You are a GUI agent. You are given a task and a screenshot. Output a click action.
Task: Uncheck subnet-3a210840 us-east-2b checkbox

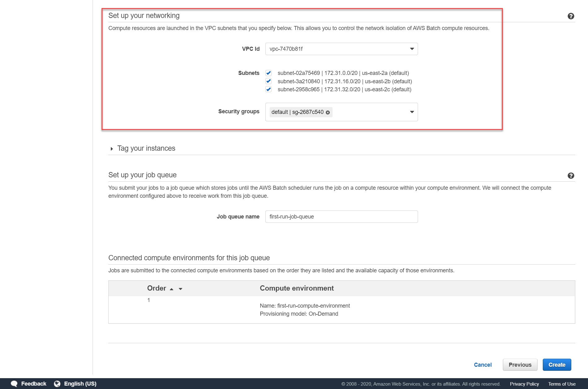pos(268,81)
